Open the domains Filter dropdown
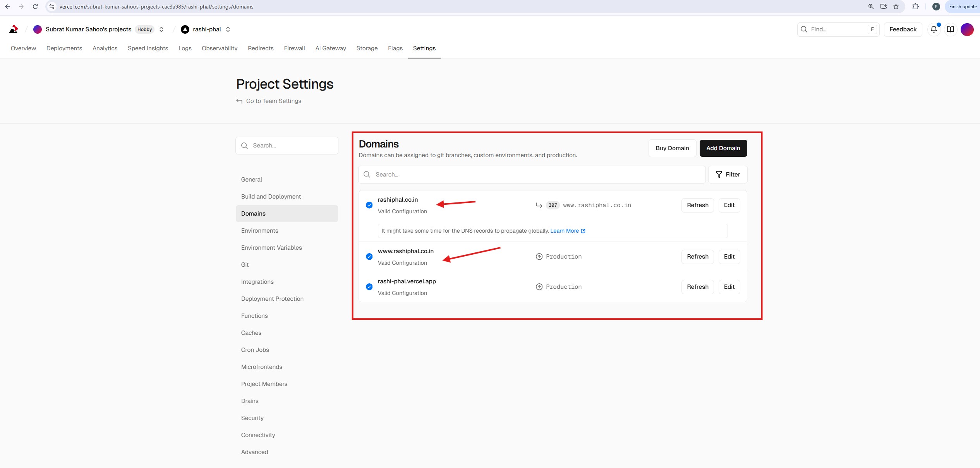The width and height of the screenshot is (980, 468). (728, 175)
